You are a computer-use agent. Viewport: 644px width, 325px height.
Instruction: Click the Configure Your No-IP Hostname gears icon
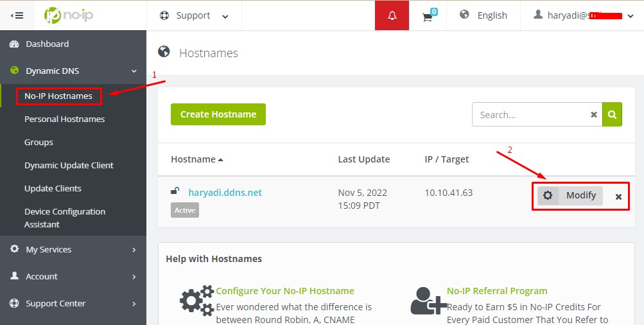[x=196, y=301]
